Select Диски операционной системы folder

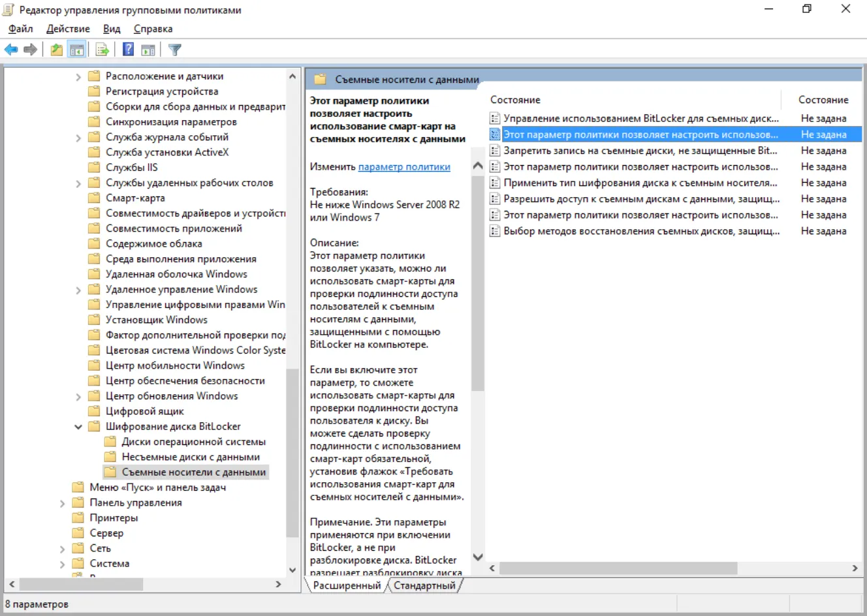(x=193, y=442)
